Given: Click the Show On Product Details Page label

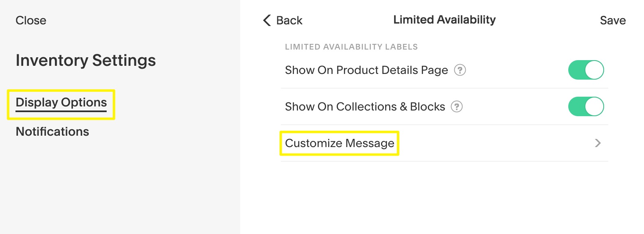Looking at the screenshot, I should click(366, 70).
